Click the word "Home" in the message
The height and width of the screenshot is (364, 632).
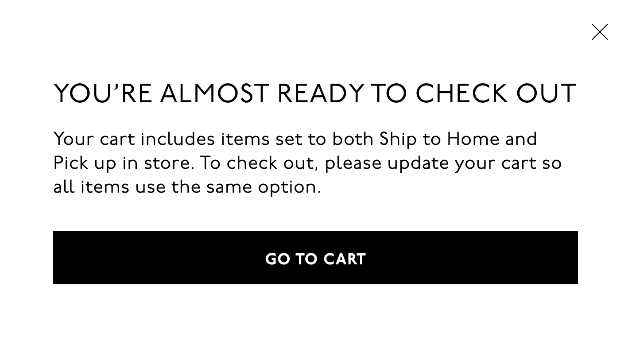(473, 139)
